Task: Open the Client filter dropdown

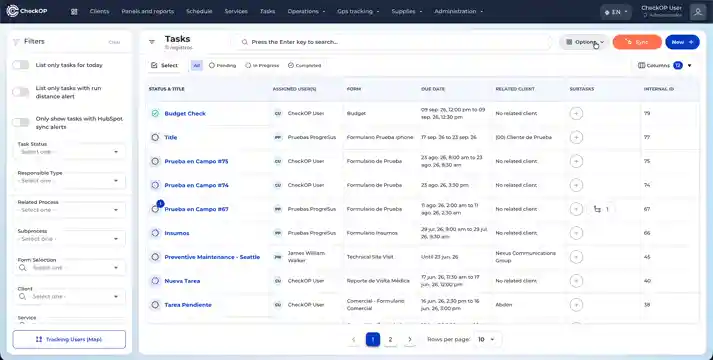Action: 70,296
